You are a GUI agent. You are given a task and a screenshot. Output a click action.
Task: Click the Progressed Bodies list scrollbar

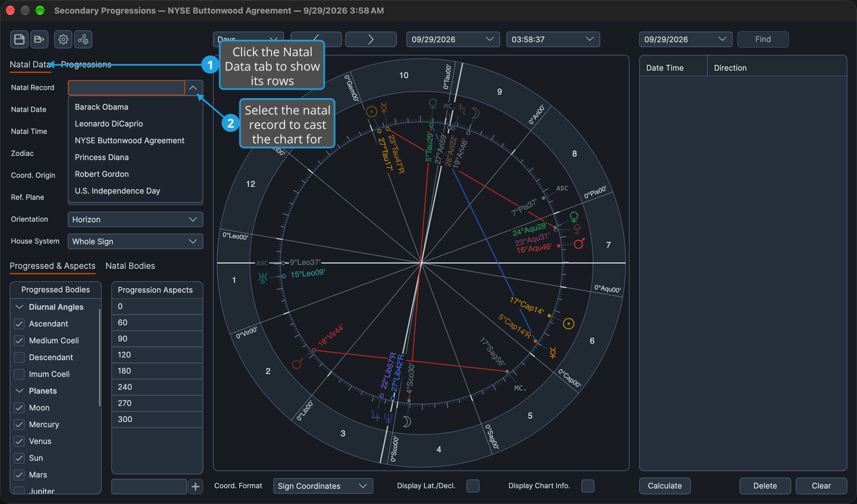[x=99, y=357]
